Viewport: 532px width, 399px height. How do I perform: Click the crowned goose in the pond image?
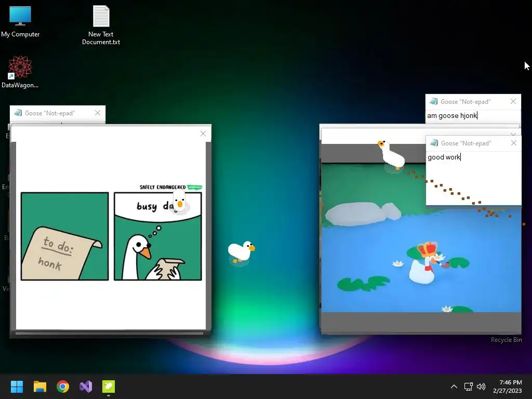[425, 262]
